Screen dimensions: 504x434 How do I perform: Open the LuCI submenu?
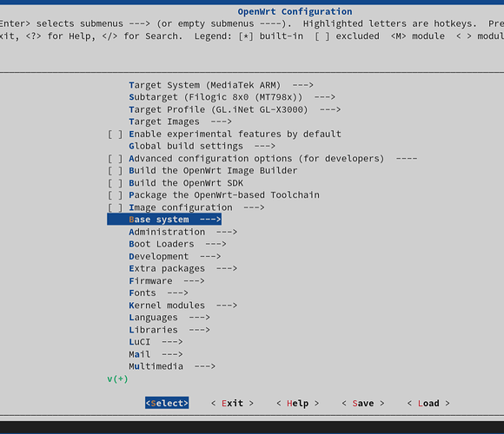[x=156, y=342]
